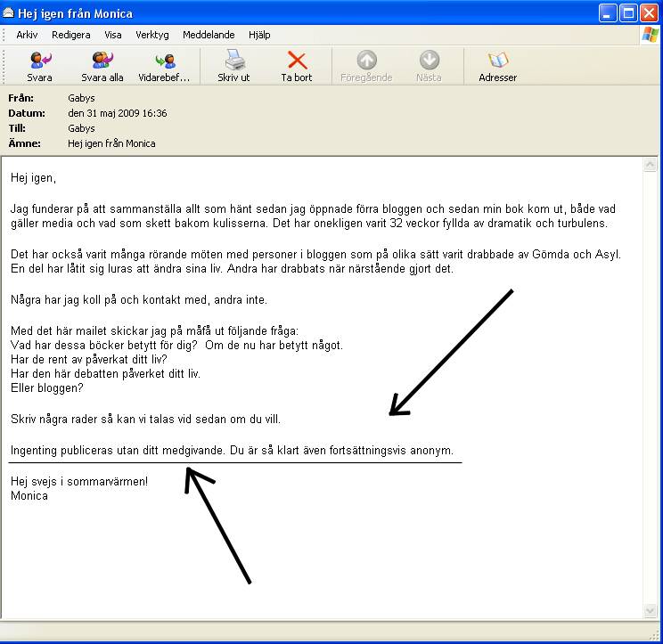Close the message window
663x644 pixels.
(649, 13)
